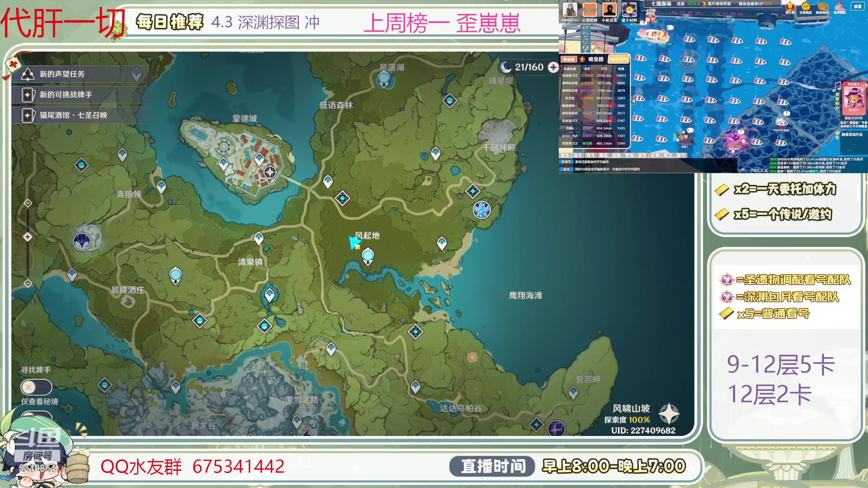Image resolution: width=868 pixels, height=488 pixels.
Task: Select the domain diamond southeast of 晨曦酒庄
Action: tap(200, 320)
